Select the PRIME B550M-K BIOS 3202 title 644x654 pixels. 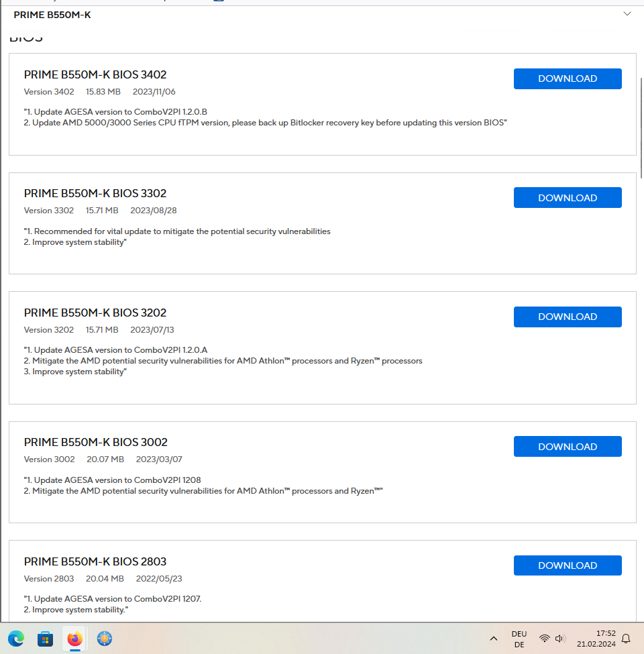(x=95, y=313)
